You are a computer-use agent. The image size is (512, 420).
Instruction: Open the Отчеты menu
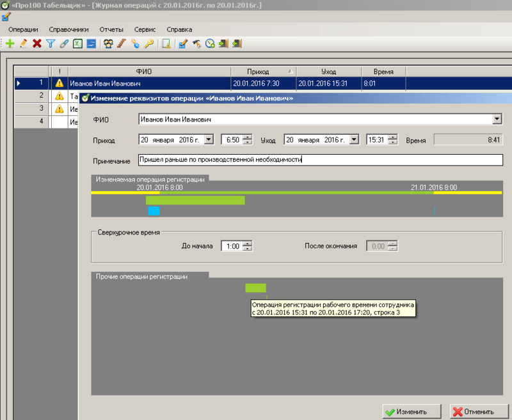point(111,29)
